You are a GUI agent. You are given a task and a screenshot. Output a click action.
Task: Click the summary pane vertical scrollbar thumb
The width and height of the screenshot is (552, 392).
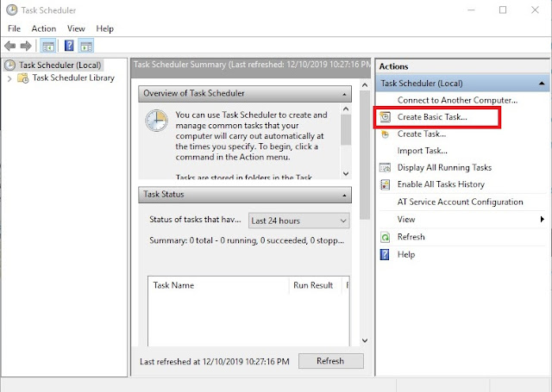point(365,155)
